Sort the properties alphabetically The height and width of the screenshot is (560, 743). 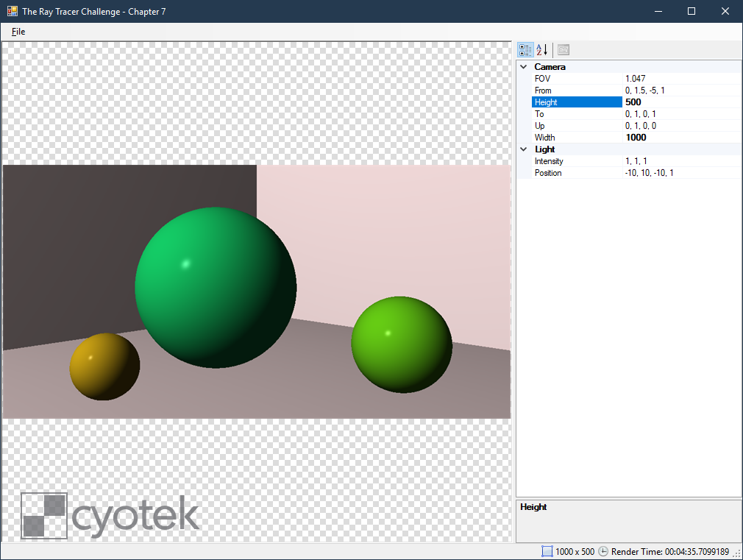[x=541, y=49]
